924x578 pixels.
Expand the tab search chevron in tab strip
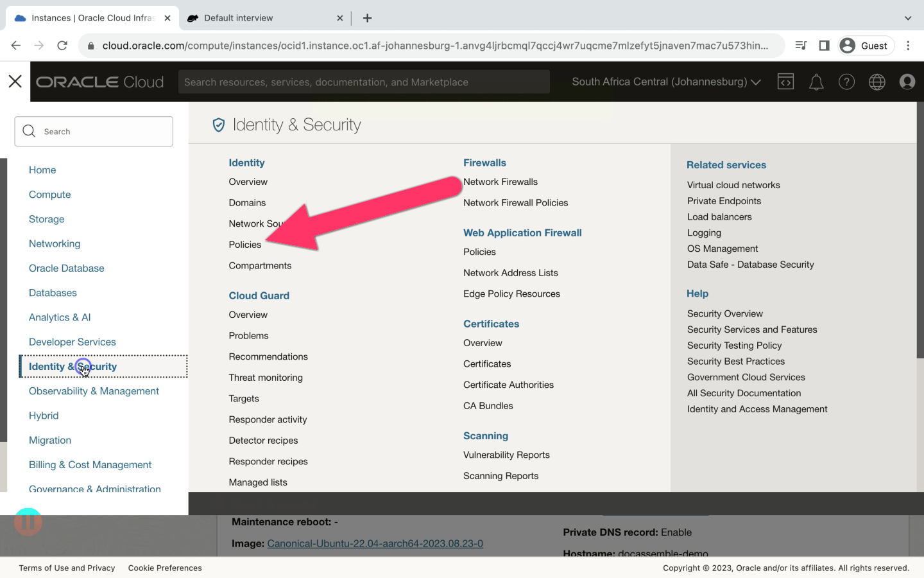[x=908, y=18]
